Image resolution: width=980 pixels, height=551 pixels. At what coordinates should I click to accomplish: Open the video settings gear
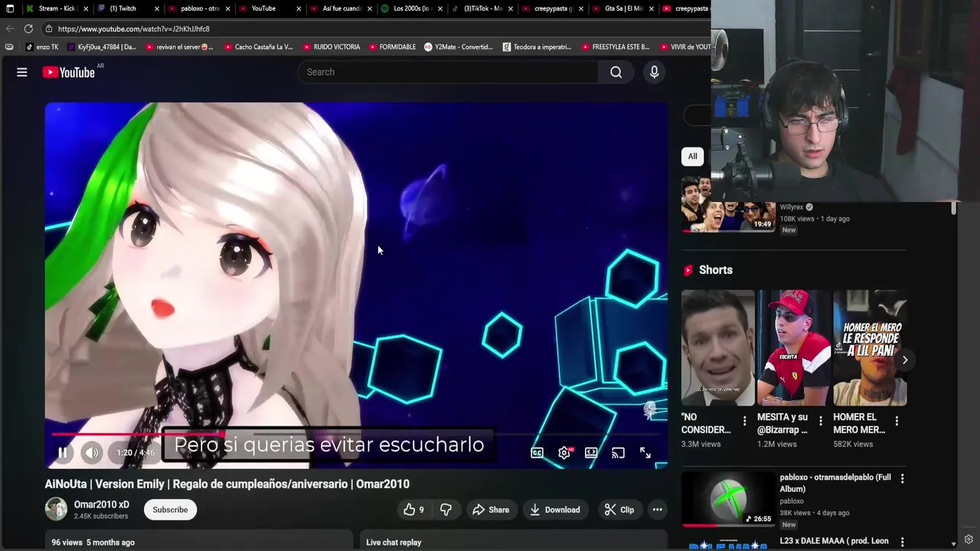click(564, 452)
